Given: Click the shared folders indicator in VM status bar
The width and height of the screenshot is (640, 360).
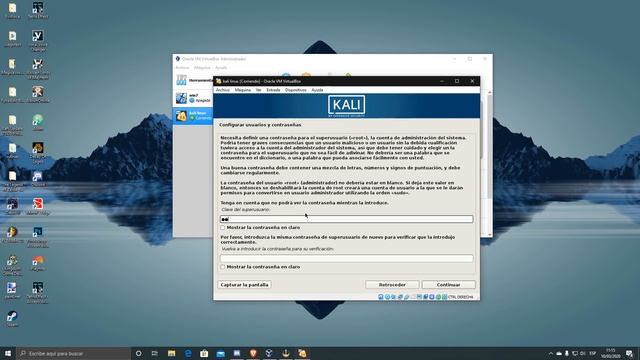Looking at the screenshot, I should tap(413, 297).
